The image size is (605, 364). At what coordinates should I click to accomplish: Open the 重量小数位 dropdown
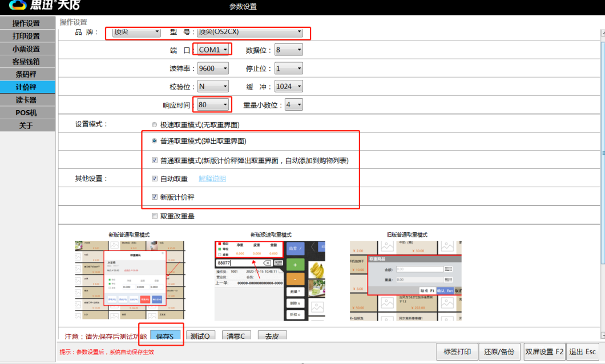point(293,104)
